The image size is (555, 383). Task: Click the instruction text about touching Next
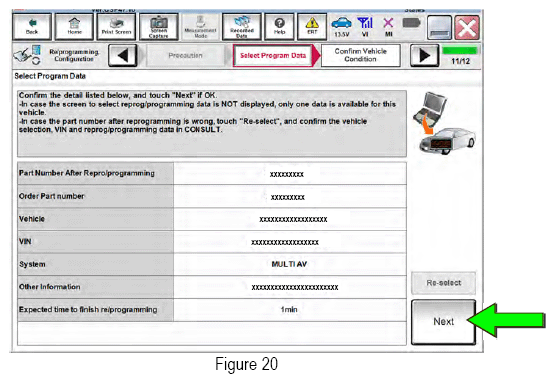pos(118,95)
